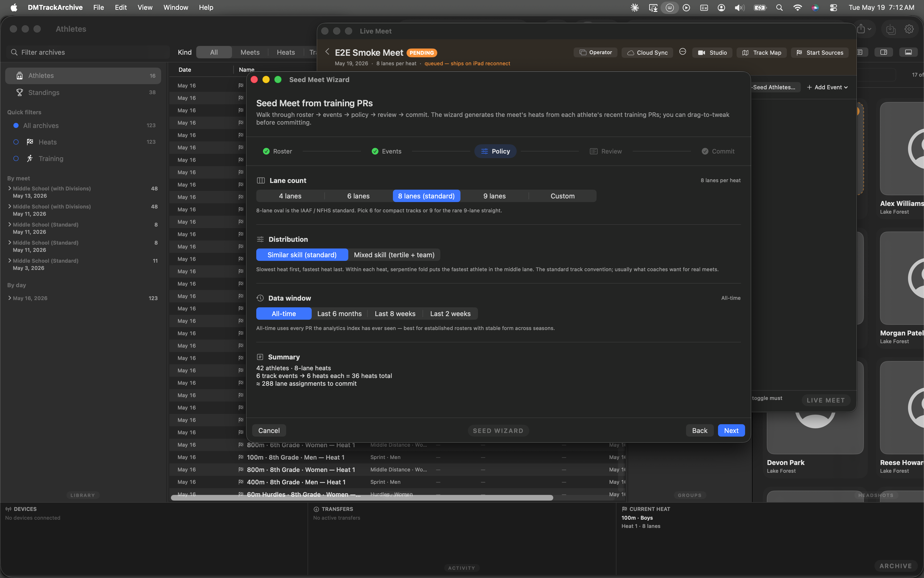Set data window to Last 6 months
The image size is (924, 578).
[340, 314]
